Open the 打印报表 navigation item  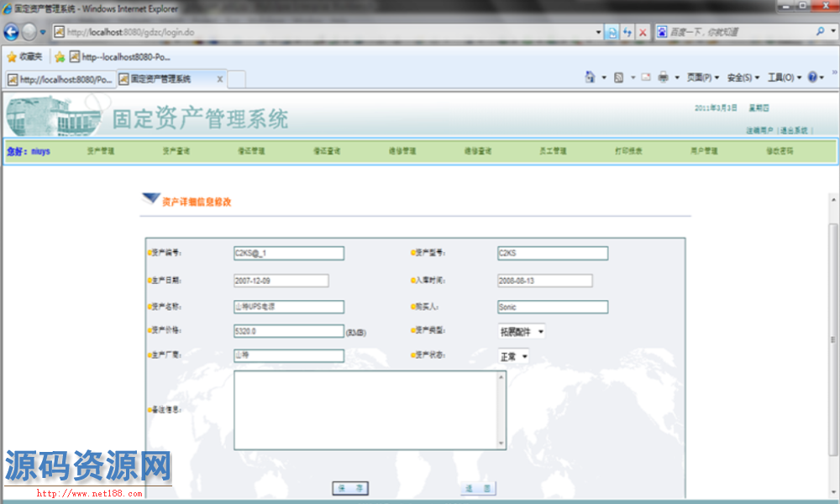coord(628,151)
